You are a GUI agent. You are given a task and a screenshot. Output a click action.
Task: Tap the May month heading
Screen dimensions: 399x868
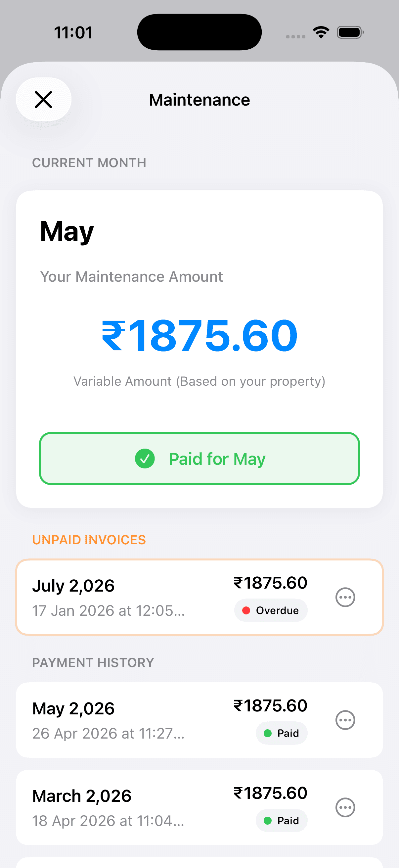coord(67,232)
